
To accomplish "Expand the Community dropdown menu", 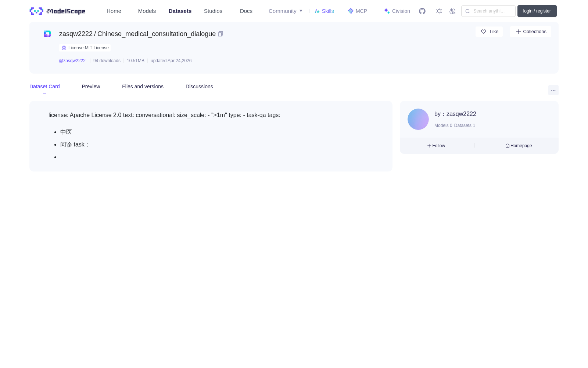I will click(x=286, y=11).
